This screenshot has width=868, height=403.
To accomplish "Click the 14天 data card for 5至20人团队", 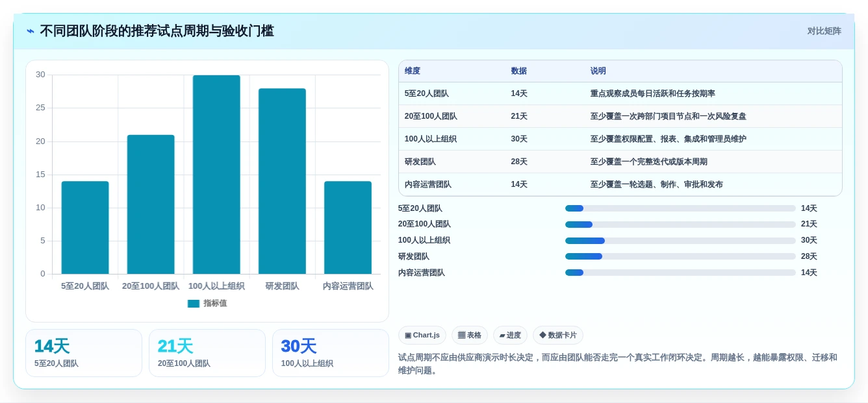I will click(x=84, y=353).
